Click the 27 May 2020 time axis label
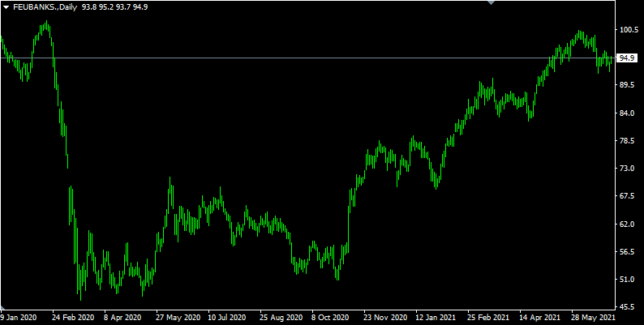Screen dimensions: 644x325 pyautogui.click(x=178, y=318)
